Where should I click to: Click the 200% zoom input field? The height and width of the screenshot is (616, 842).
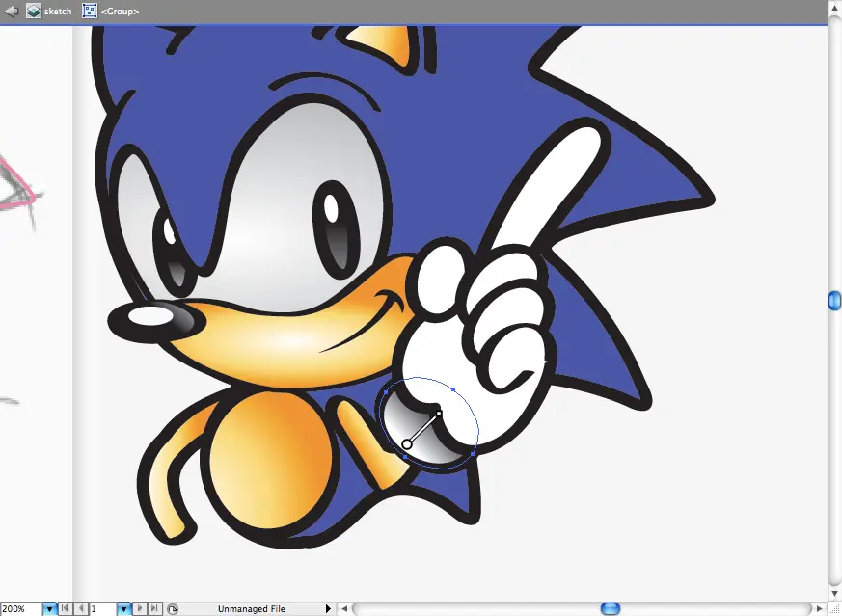point(21,609)
